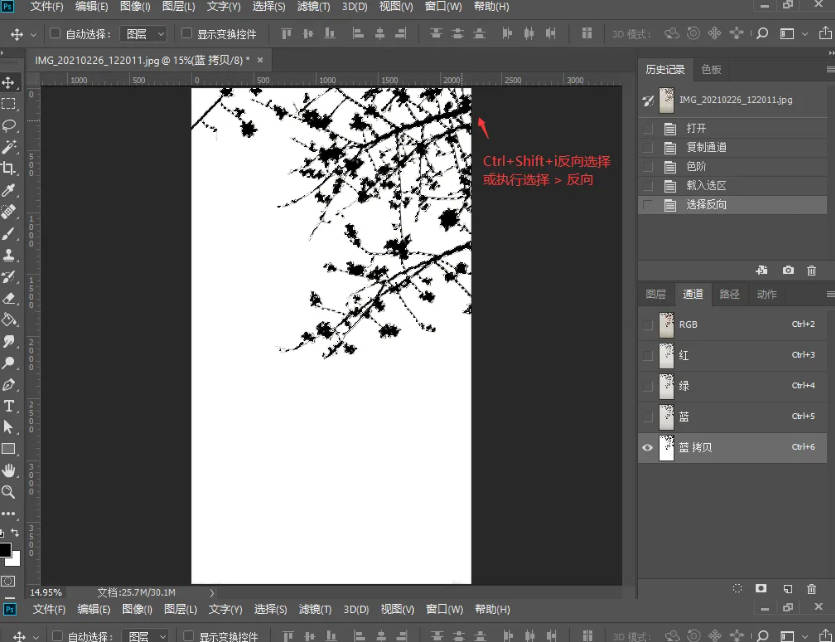Select the Brush tool
Image resolution: width=835 pixels, height=642 pixels.
(9, 234)
